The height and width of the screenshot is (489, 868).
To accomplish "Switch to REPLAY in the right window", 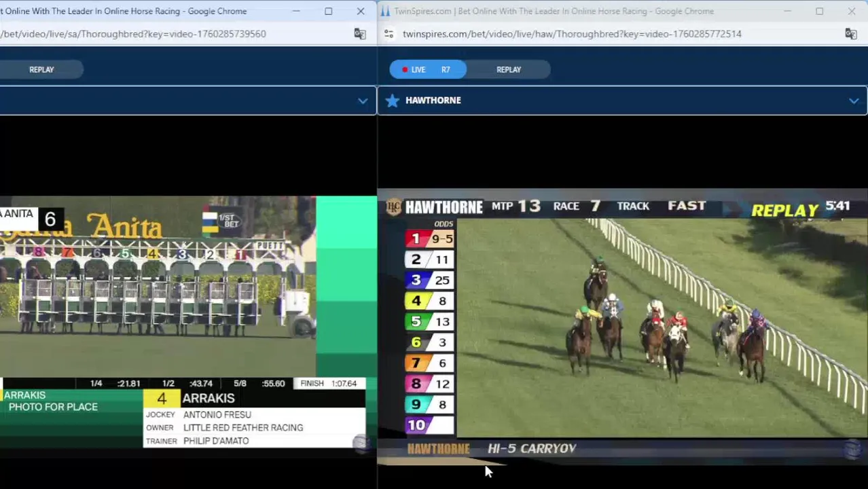I will tap(509, 69).
